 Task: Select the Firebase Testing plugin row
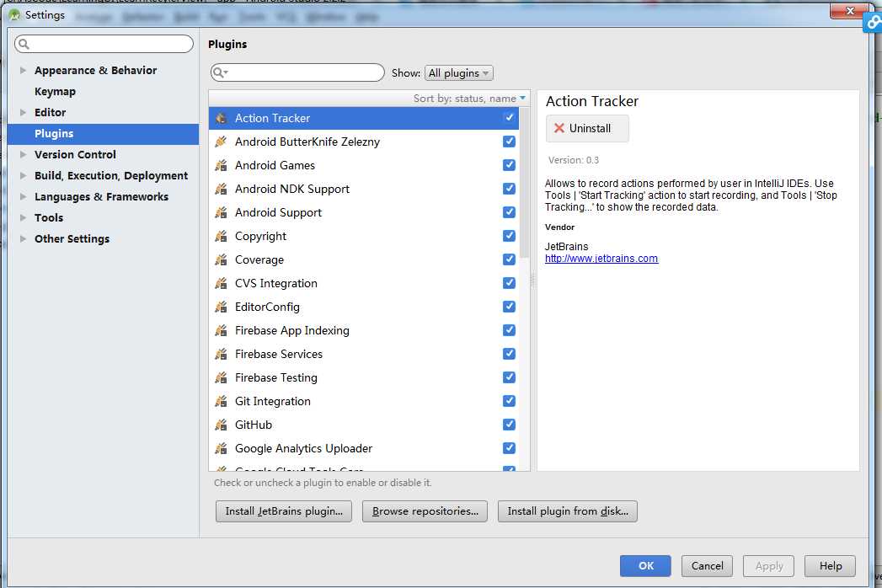coord(363,378)
